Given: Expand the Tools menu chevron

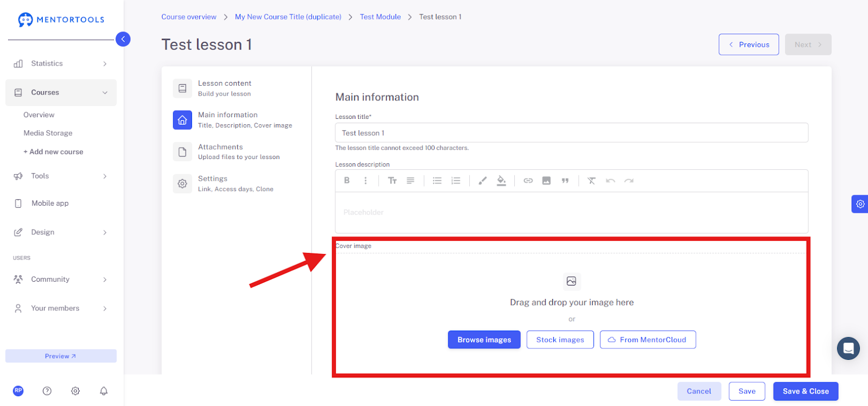Looking at the screenshot, I should tap(105, 176).
